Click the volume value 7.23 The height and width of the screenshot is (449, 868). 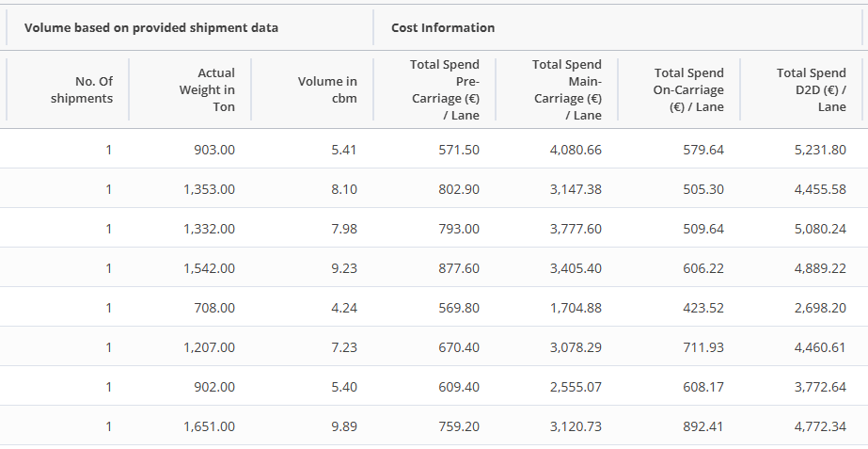(344, 347)
